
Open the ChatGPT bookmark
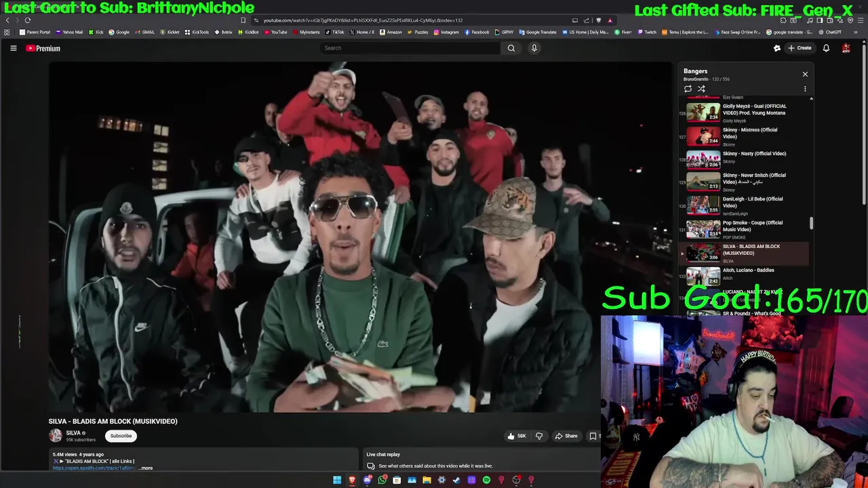[831, 32]
